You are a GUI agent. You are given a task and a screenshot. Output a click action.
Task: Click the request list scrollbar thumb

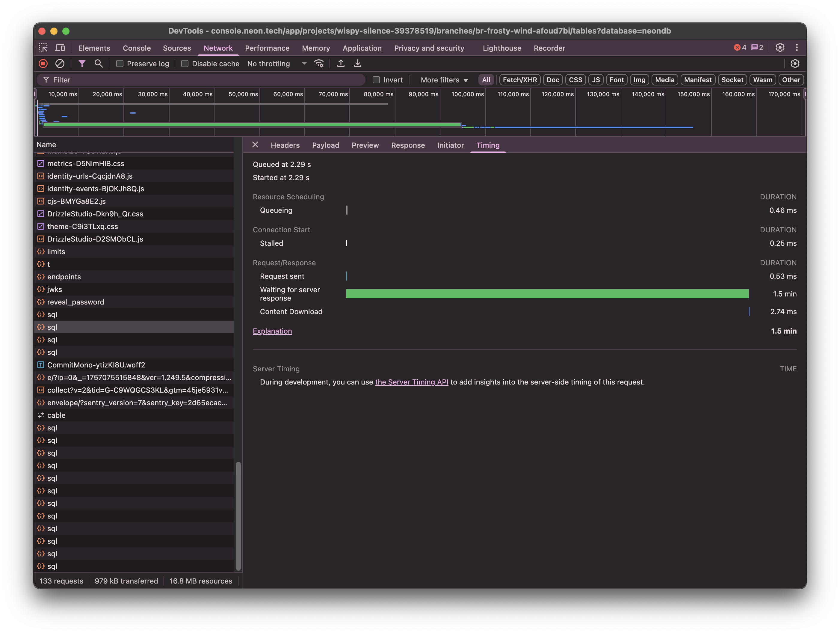238,516
